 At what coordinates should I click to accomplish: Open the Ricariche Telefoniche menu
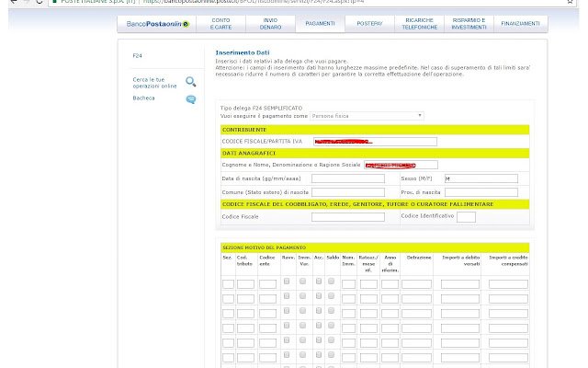pos(419,24)
